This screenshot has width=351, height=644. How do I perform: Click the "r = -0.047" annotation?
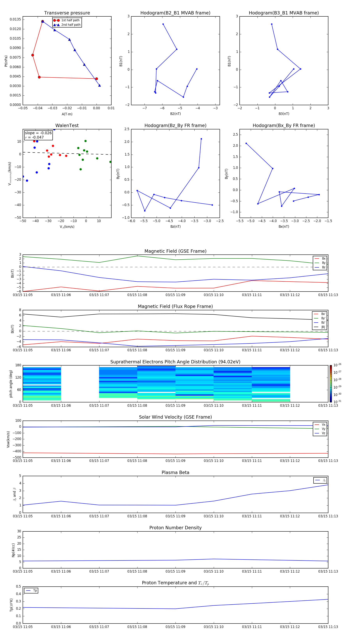coord(35,137)
